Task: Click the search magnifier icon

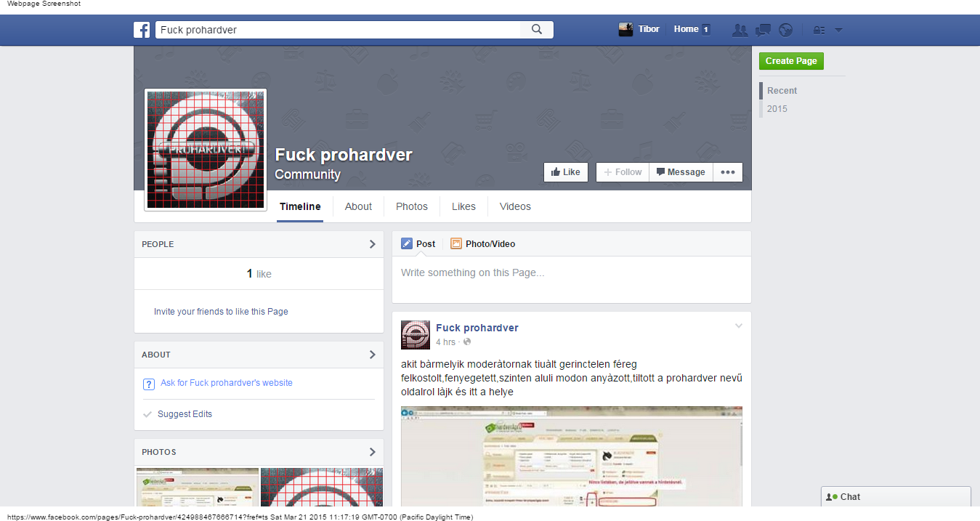Action: tap(537, 30)
